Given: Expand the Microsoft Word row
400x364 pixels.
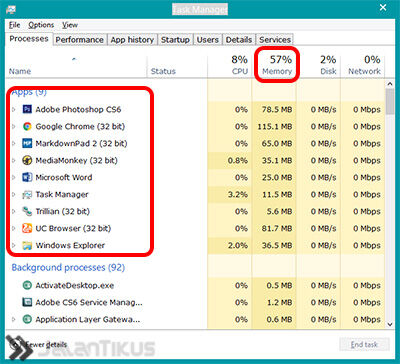Looking at the screenshot, I should coord(14,177).
